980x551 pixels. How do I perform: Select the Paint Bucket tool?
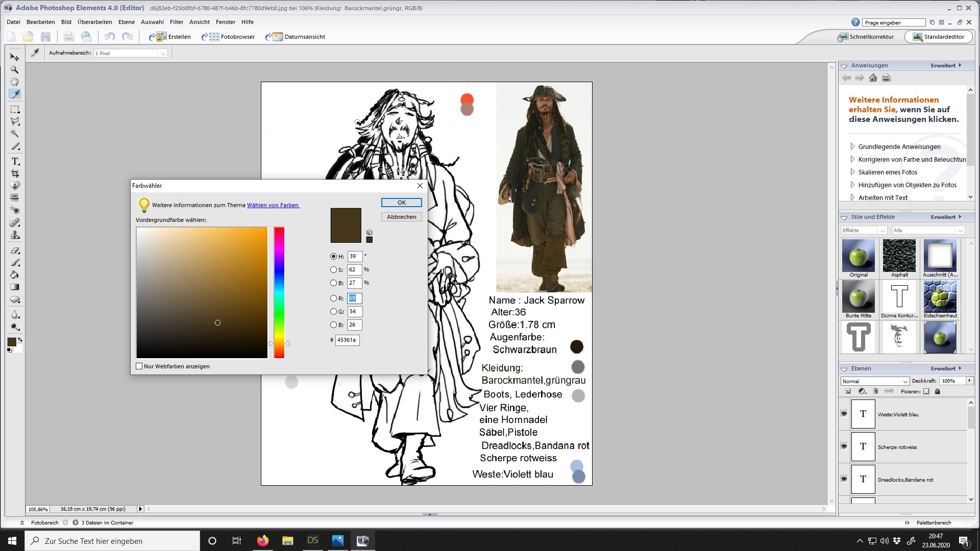pyautogui.click(x=15, y=275)
